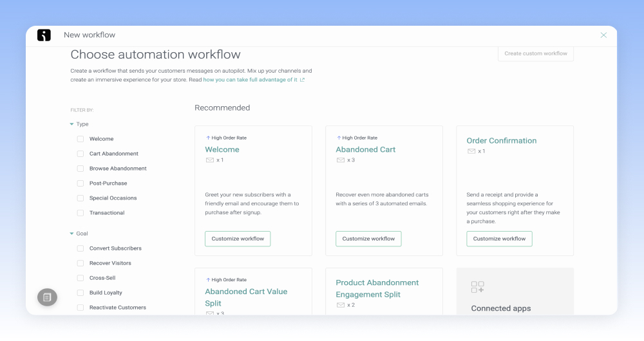Screen dimensions: 644x341
Task: Open 'how you can take full advantage' link
Action: (x=251, y=80)
